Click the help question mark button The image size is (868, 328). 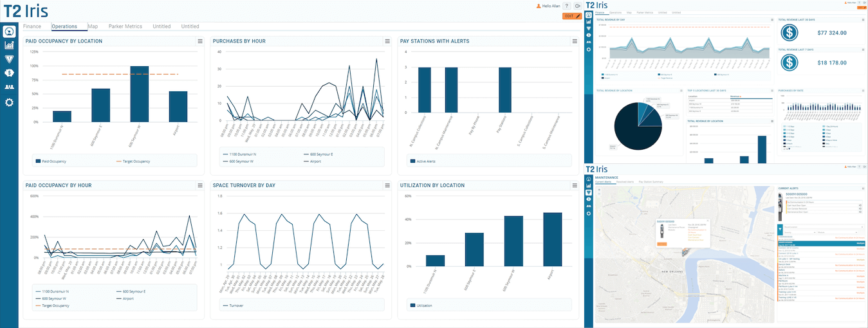point(568,6)
